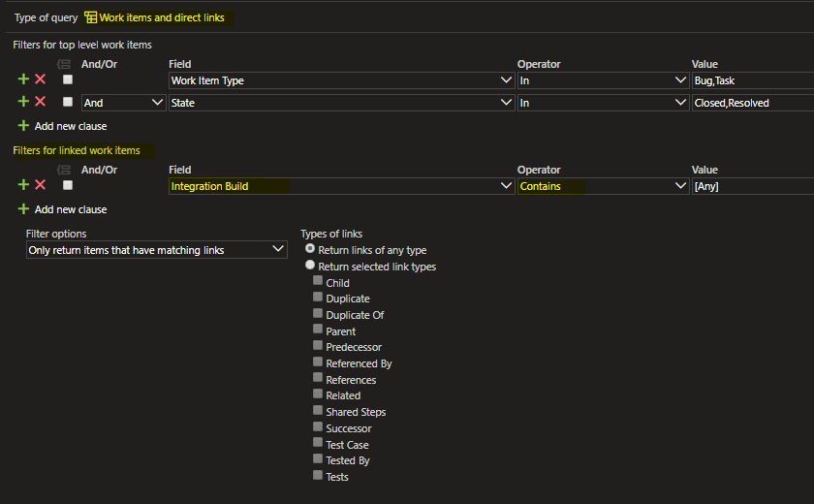The image size is (814, 504).
Task: Click the [Any] value field
Action: coord(752,186)
